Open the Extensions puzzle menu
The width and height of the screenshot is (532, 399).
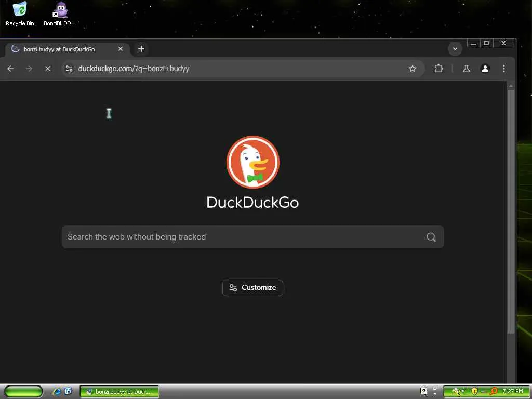(x=438, y=69)
